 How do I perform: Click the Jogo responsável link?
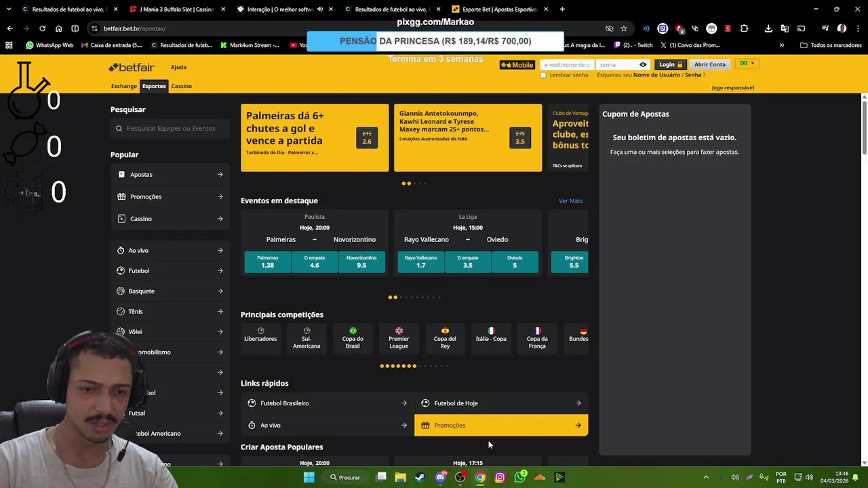click(x=732, y=87)
